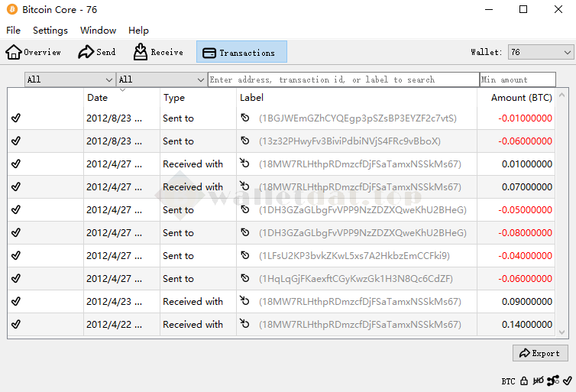Open the Wallet selector dropdown
This screenshot has width=576, height=392.
tap(541, 52)
